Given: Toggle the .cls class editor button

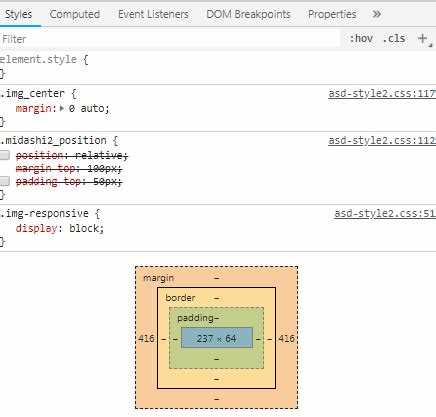Looking at the screenshot, I should click(394, 38).
